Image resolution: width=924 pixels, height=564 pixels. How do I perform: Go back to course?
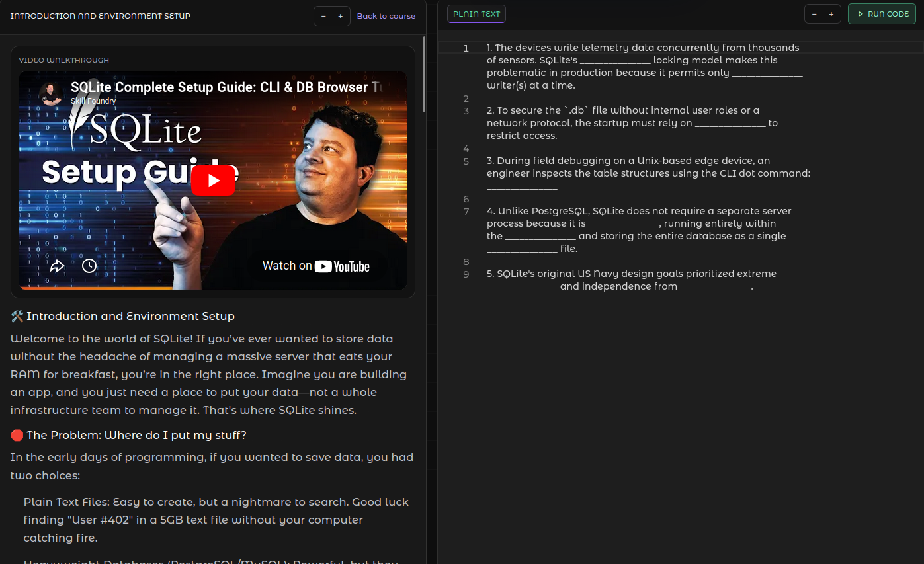[386, 16]
